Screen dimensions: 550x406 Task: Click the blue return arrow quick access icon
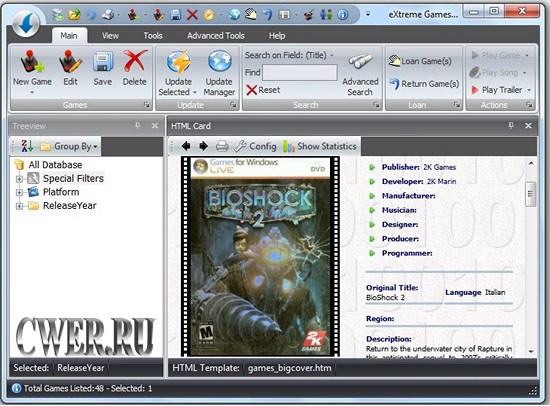click(x=268, y=15)
